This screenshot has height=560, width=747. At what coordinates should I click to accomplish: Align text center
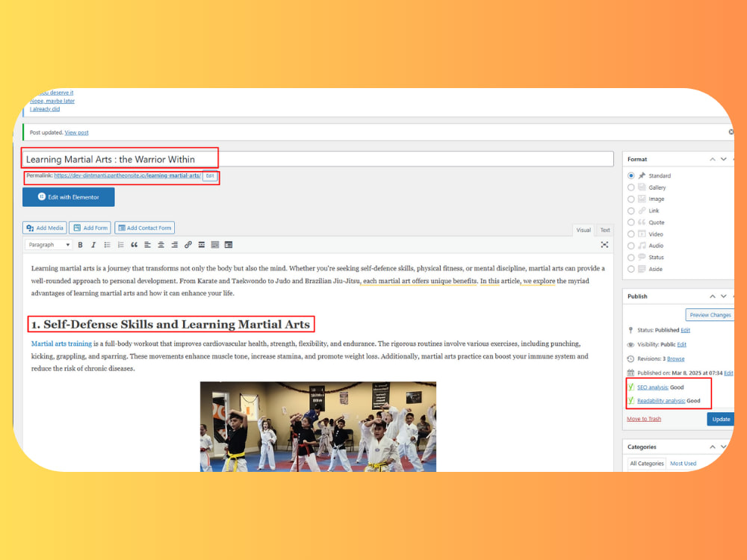point(161,245)
